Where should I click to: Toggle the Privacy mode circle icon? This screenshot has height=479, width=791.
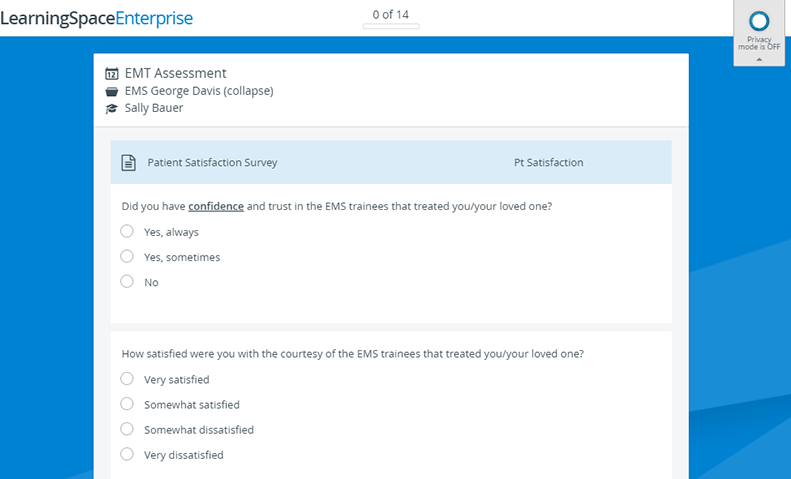pos(759,22)
